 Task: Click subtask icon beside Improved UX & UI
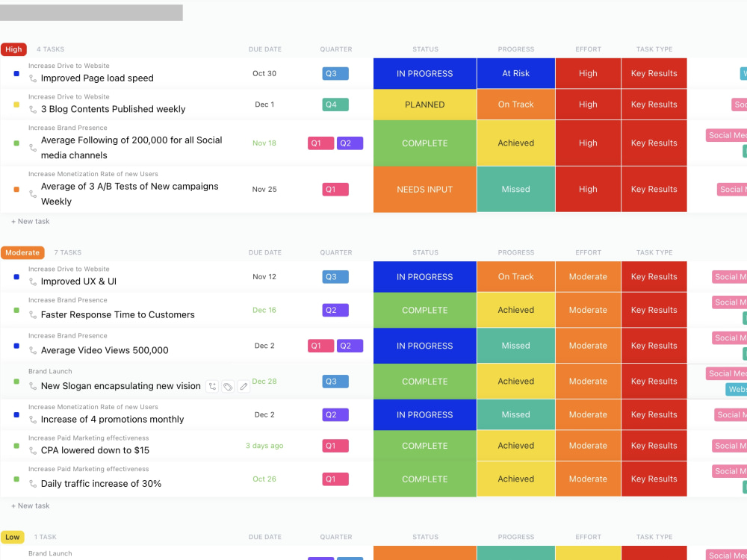pyautogui.click(x=32, y=282)
